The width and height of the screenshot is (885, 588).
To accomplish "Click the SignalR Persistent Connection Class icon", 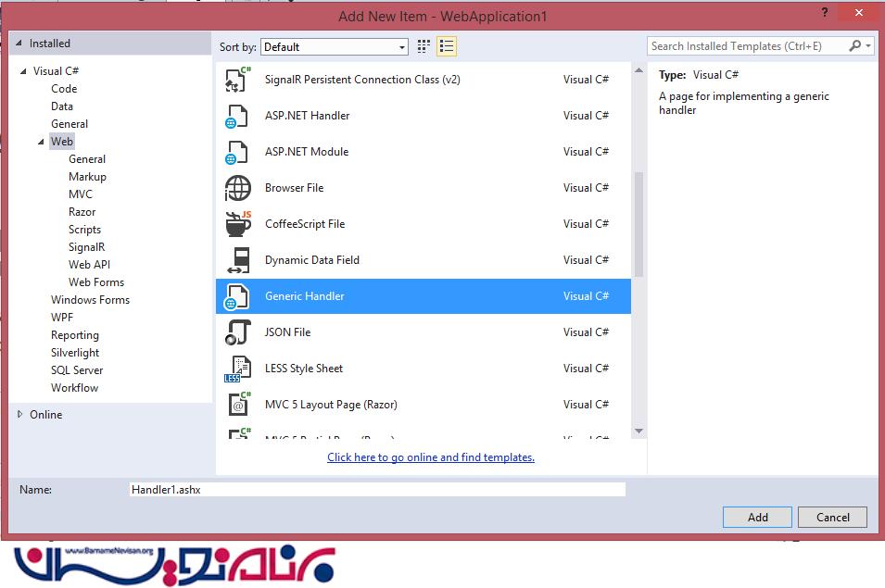I will [237, 80].
